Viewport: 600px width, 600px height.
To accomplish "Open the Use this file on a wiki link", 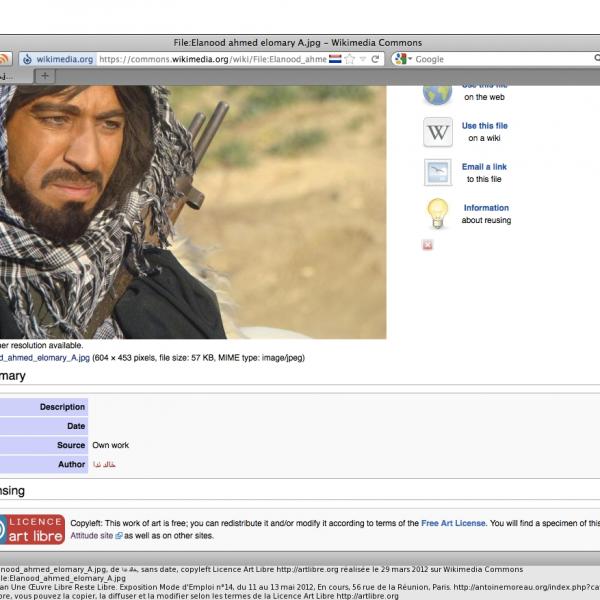I will [x=484, y=126].
